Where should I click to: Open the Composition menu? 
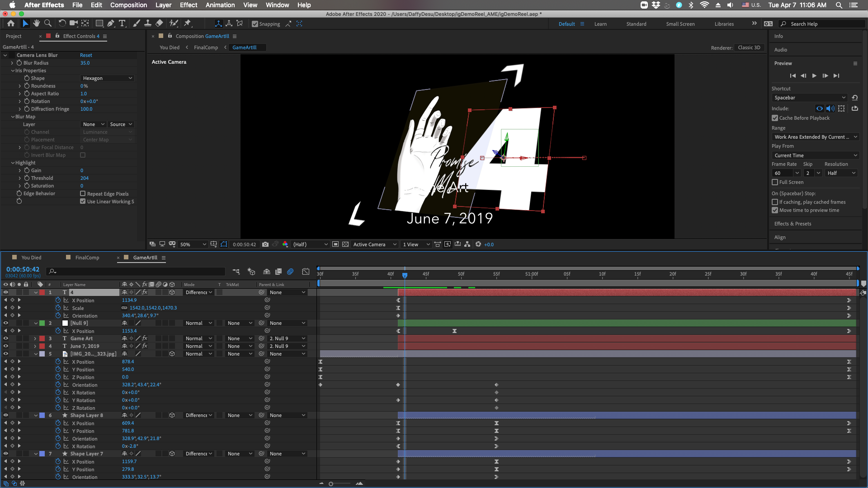(x=128, y=5)
